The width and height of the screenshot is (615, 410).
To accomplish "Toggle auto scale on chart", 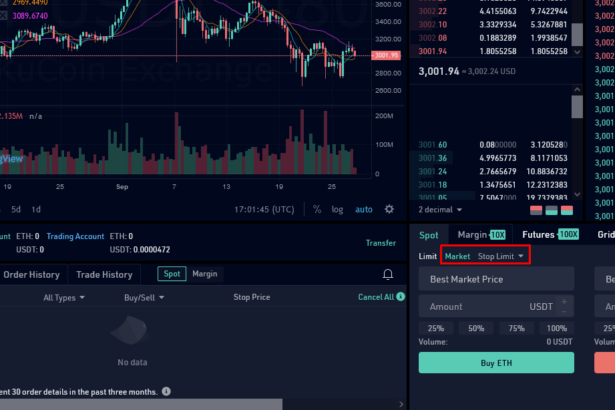I will [364, 210].
